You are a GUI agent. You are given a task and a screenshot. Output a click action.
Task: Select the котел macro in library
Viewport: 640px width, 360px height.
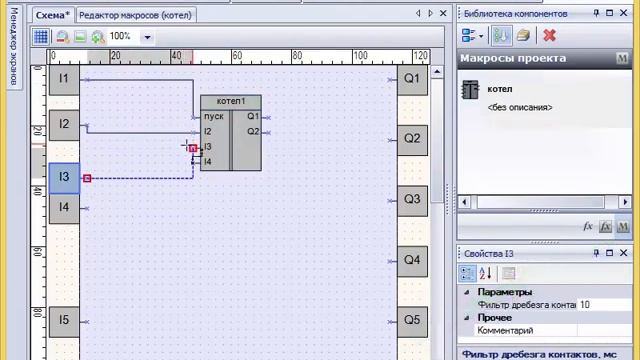pos(544,97)
